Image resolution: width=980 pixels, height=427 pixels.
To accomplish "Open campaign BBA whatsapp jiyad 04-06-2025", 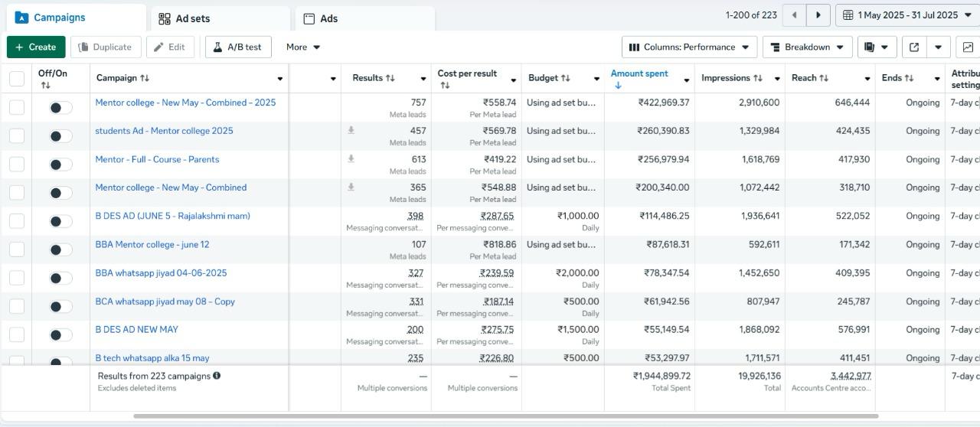I will (x=161, y=272).
